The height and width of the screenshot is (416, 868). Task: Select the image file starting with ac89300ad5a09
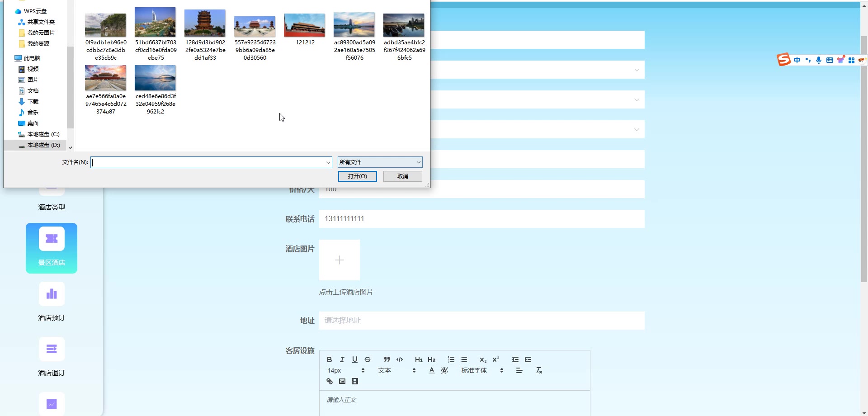pos(354,37)
